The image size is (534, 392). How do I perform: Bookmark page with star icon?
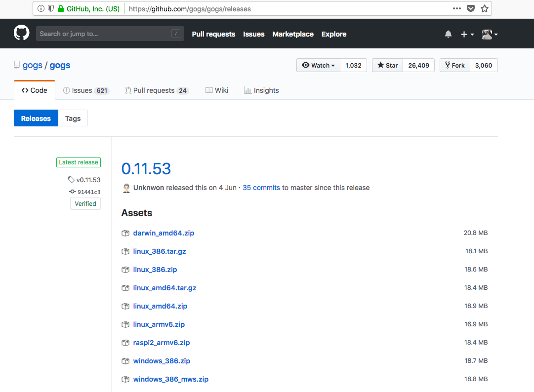point(485,8)
